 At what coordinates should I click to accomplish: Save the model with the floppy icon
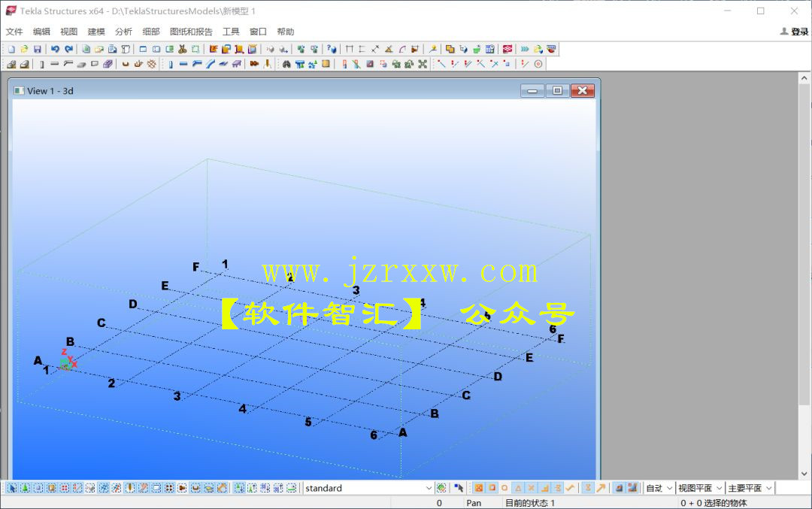coord(38,49)
